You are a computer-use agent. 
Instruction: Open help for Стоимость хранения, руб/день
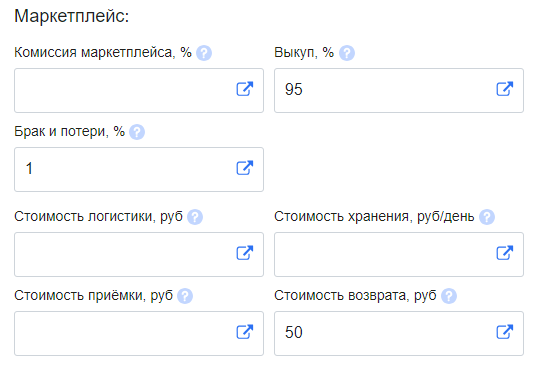487,217
